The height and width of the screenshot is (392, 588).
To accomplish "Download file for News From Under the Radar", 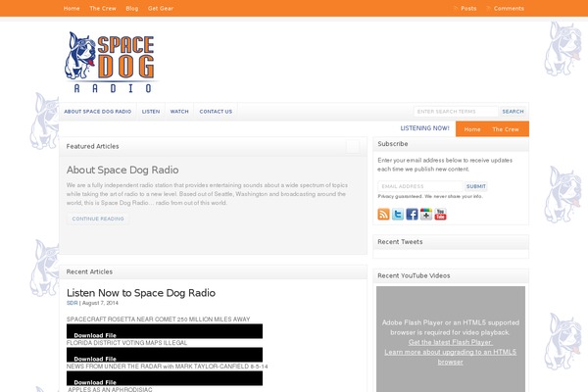I will coord(95,382).
